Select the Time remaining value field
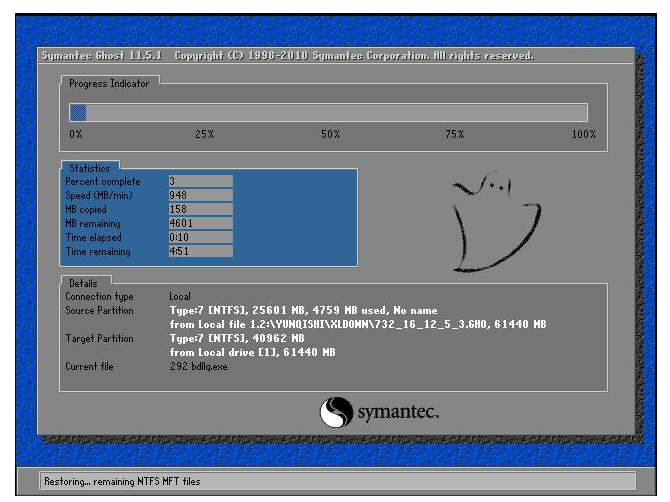 click(200, 252)
